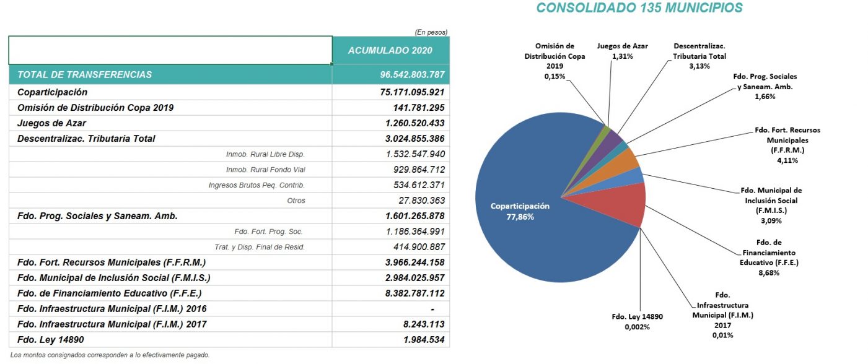Select the CONSOLIDADO 135 MUNICIPIOS chart title
This screenshot has width=868, height=364.
coord(639,8)
